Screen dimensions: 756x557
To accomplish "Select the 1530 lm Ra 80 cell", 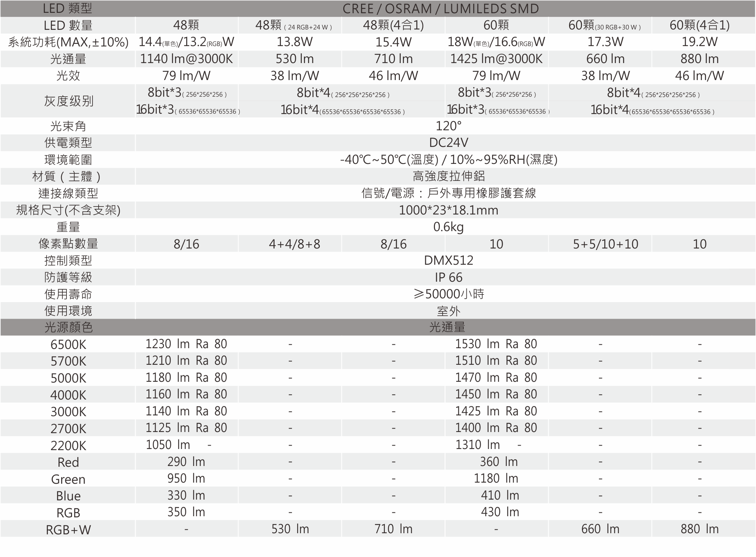I will point(496,344).
